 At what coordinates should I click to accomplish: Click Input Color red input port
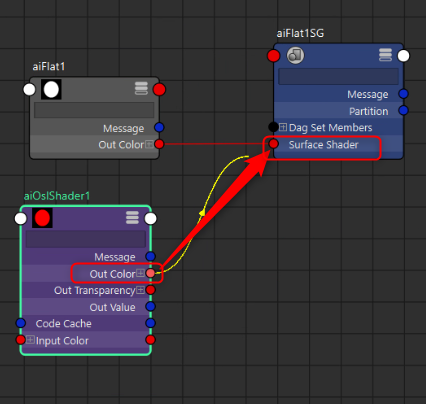pyautogui.click(x=21, y=340)
